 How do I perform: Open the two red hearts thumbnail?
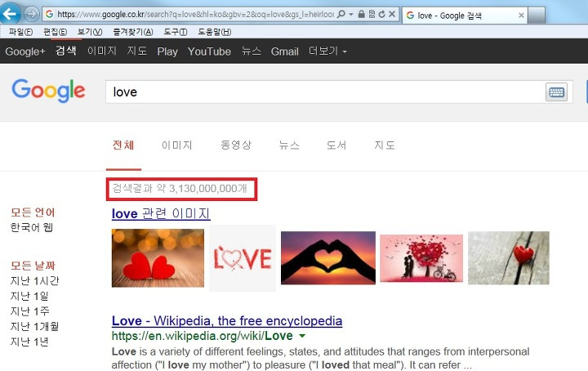pos(158,258)
